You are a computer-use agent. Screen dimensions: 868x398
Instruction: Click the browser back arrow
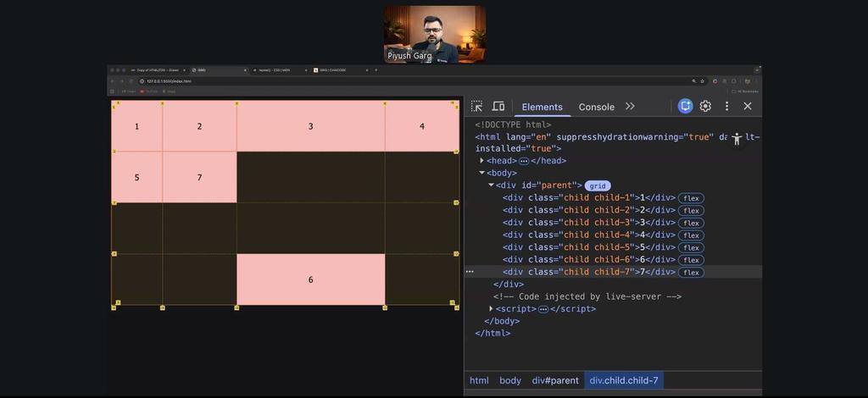tap(113, 81)
